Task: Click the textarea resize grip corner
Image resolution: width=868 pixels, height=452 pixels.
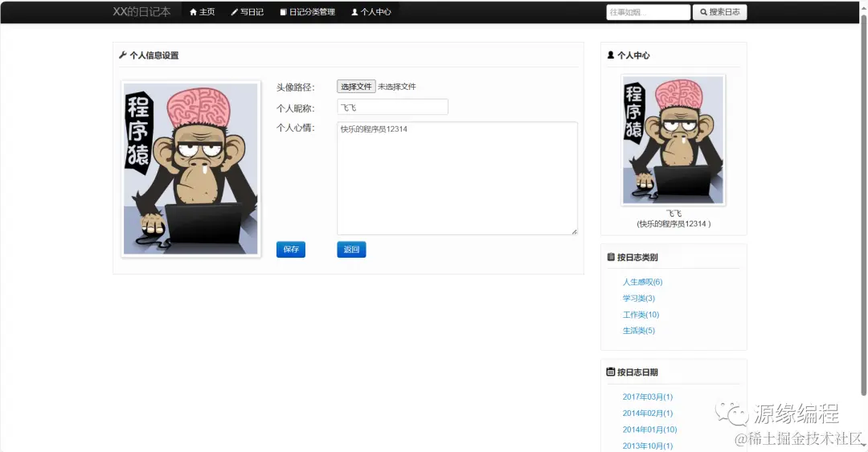Action: pyautogui.click(x=574, y=231)
